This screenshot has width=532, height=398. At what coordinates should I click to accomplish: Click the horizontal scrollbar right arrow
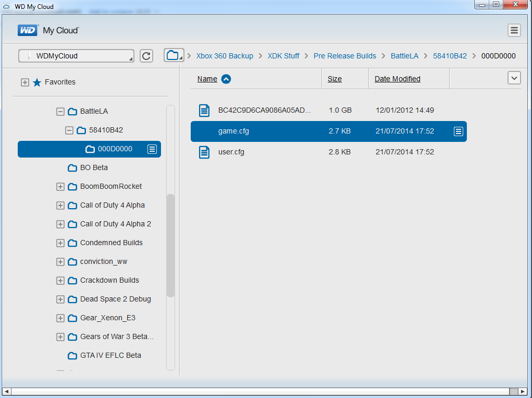click(x=523, y=392)
